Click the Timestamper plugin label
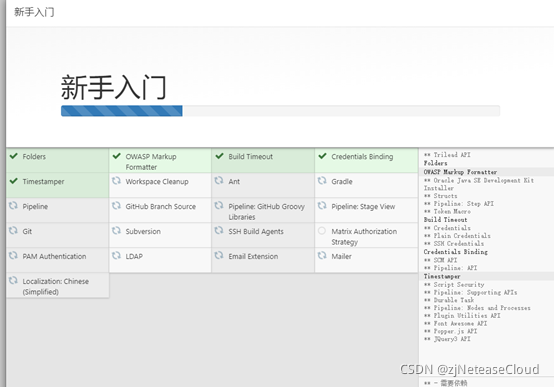 [x=43, y=182]
